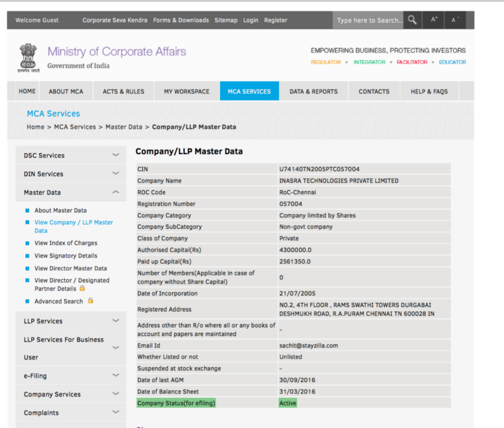Click the bullet beside View Index of Charges

[28, 244]
